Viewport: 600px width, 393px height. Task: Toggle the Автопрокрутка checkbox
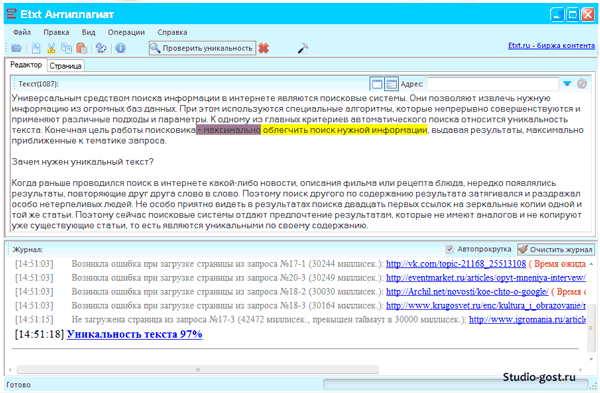pyautogui.click(x=450, y=249)
